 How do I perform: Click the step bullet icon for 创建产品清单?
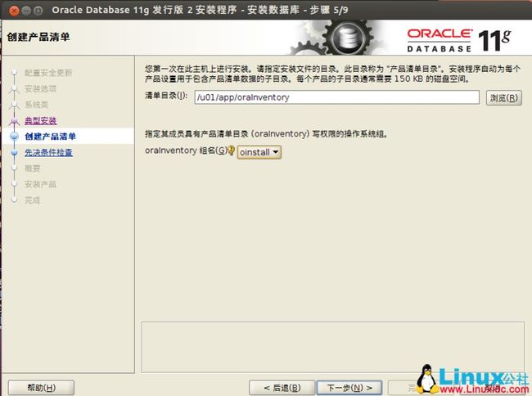[x=14, y=137]
